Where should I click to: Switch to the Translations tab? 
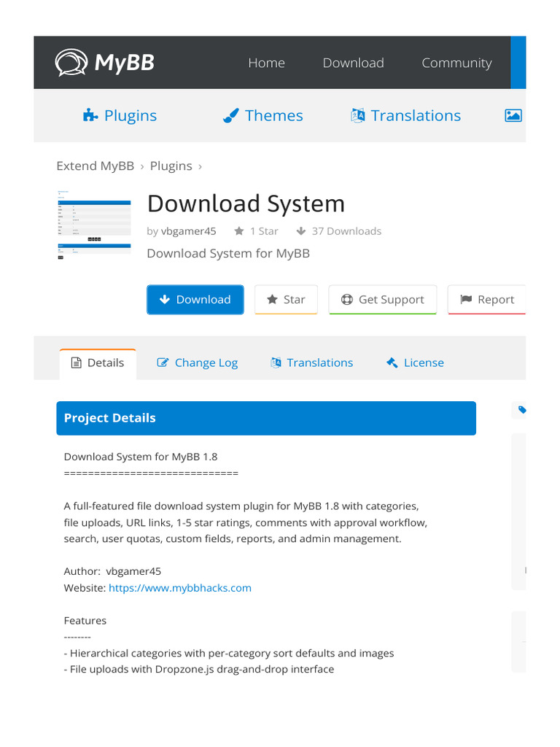coord(312,363)
